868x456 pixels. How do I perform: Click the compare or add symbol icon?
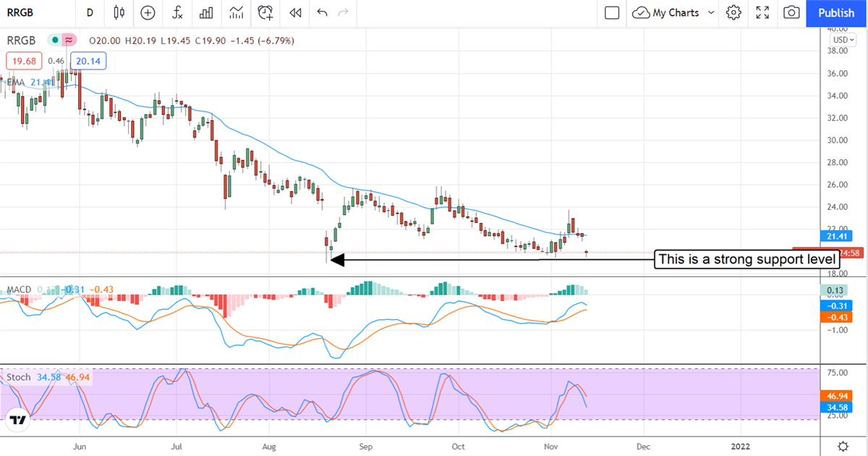pyautogui.click(x=148, y=12)
